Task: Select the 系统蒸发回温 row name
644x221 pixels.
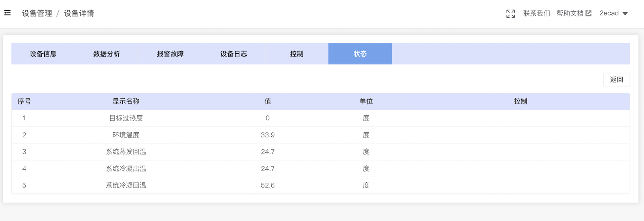Action: click(x=126, y=152)
